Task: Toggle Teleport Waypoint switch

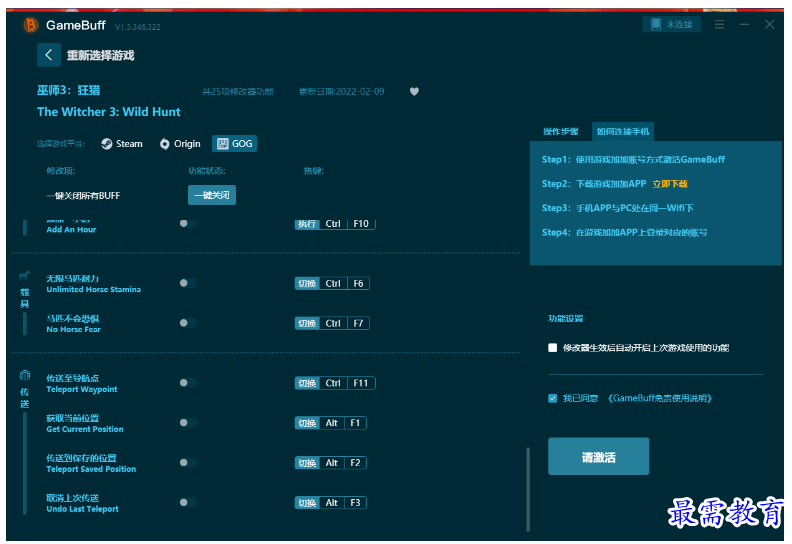Action: click(188, 383)
